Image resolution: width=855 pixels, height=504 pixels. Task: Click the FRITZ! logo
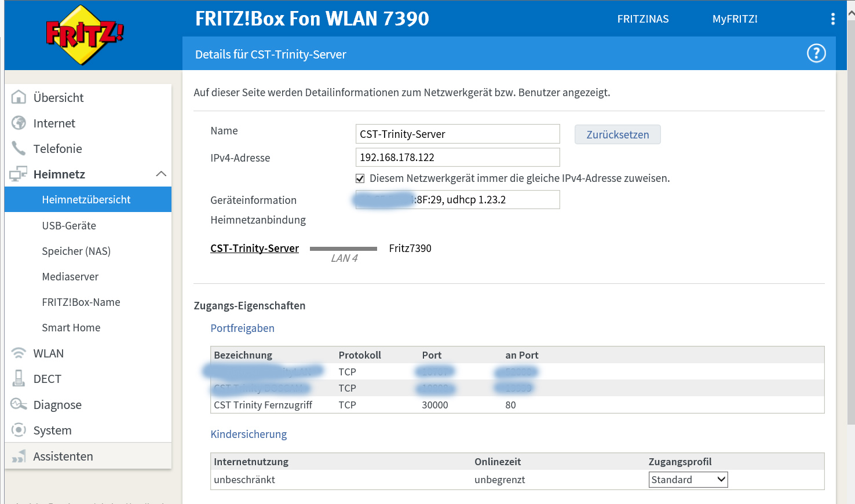click(85, 35)
